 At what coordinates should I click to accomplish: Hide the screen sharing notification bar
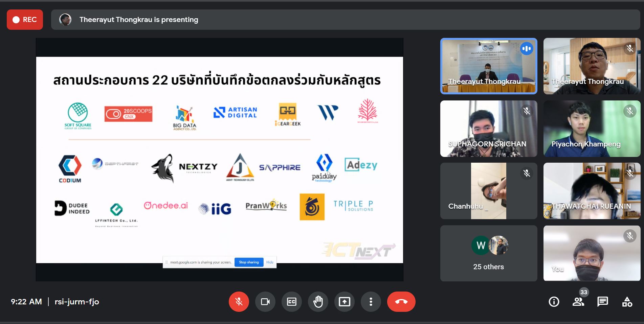pos(270,262)
